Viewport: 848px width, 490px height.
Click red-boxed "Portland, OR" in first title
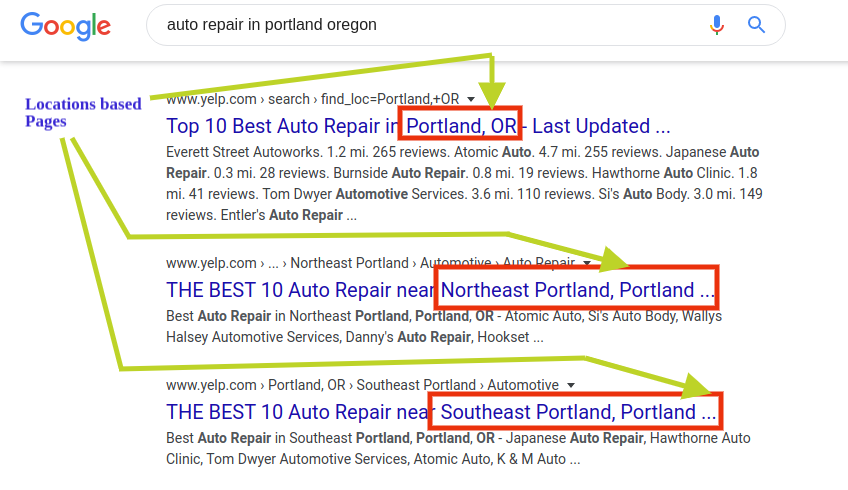tap(461, 127)
